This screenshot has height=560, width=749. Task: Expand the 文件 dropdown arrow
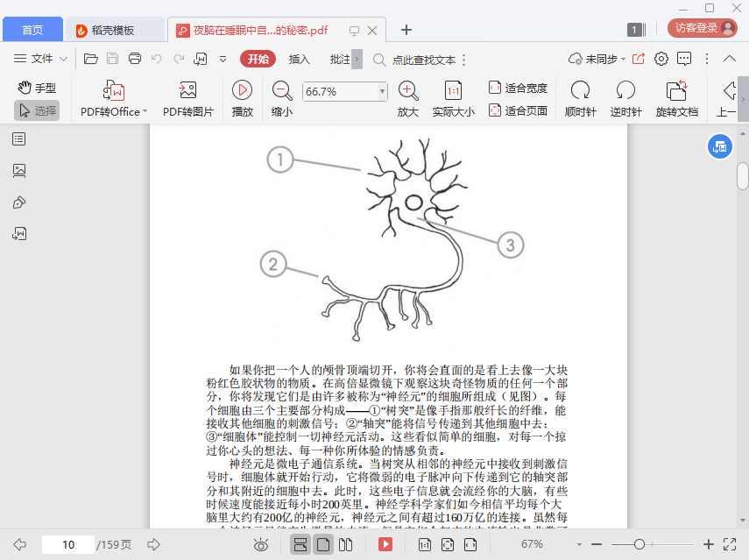coord(64,60)
